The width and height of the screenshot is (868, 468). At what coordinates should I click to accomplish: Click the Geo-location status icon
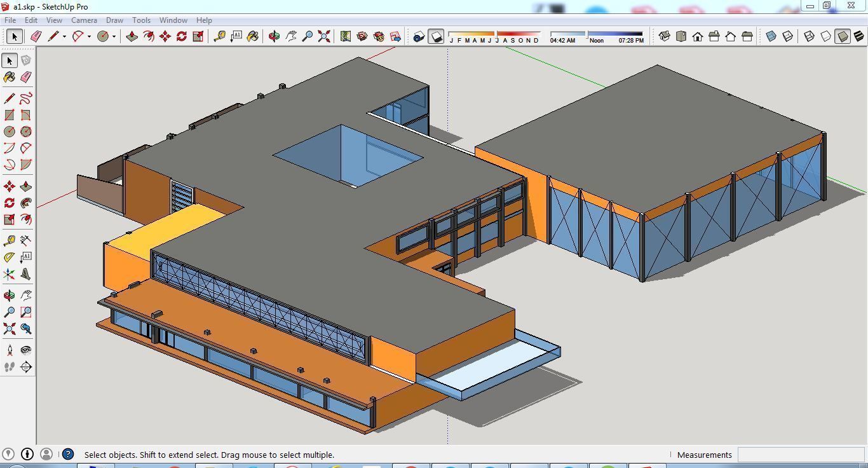pos(8,454)
